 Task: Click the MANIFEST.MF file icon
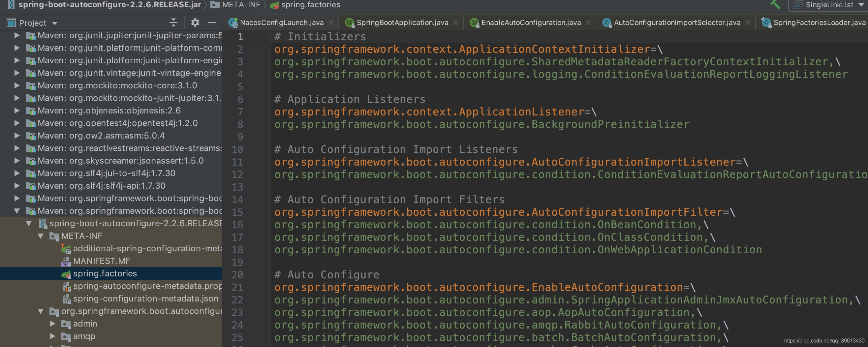[x=66, y=262]
